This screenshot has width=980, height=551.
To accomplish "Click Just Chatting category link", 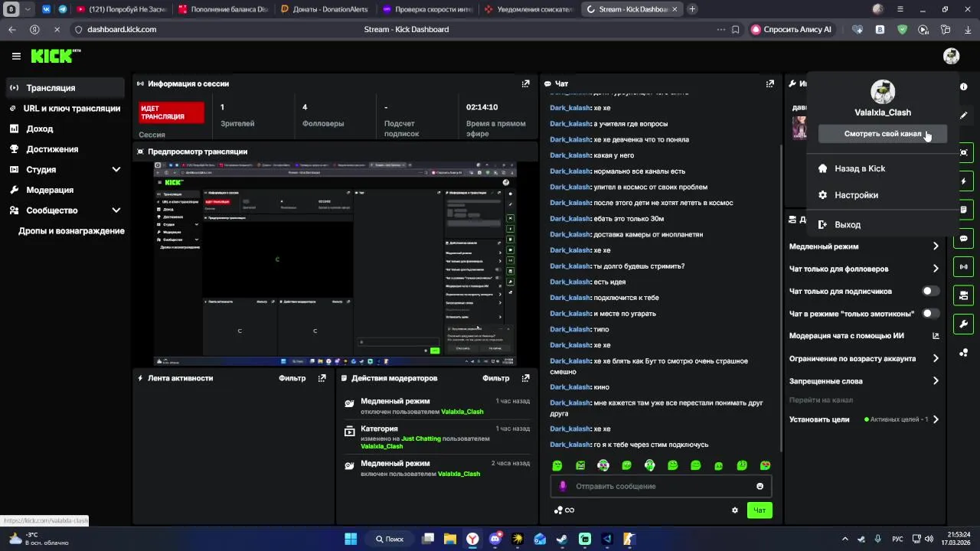I will click(x=421, y=439).
